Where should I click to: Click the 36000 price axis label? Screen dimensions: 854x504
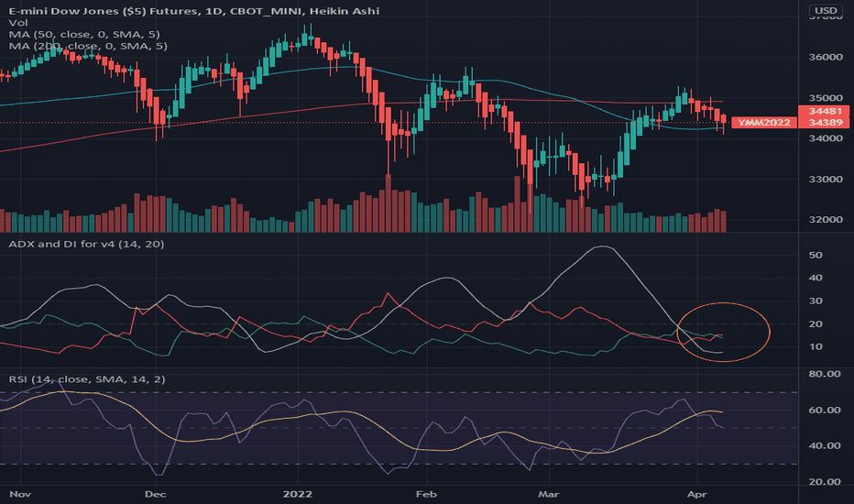tap(826, 57)
